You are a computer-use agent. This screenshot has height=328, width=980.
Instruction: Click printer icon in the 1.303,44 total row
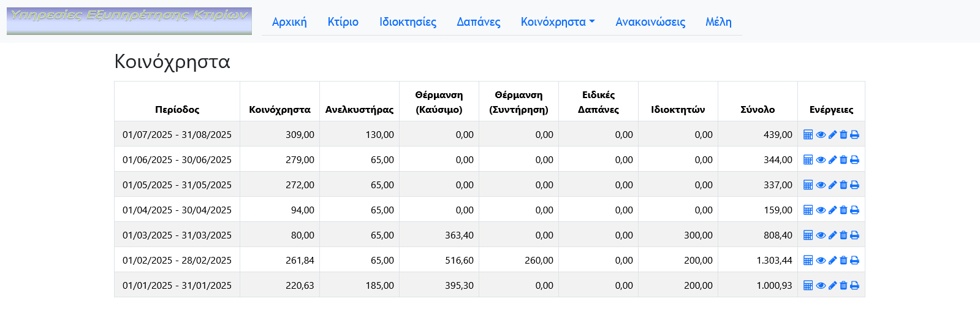coord(855,261)
